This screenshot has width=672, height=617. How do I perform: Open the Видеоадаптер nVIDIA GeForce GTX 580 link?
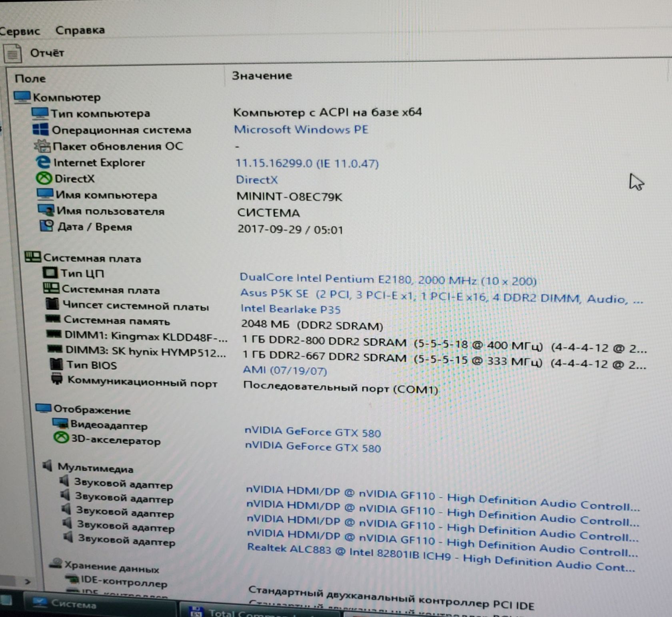[312, 432]
